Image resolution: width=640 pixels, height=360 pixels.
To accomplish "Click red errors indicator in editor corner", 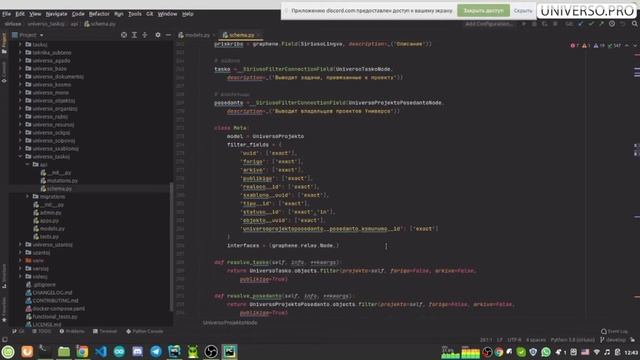I will point(574,45).
